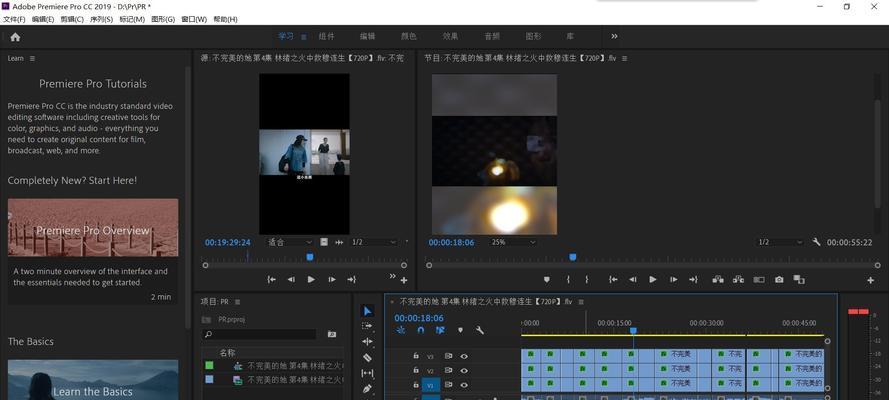
Task: Open Comparison View in Program monitor
Action: tap(799, 279)
